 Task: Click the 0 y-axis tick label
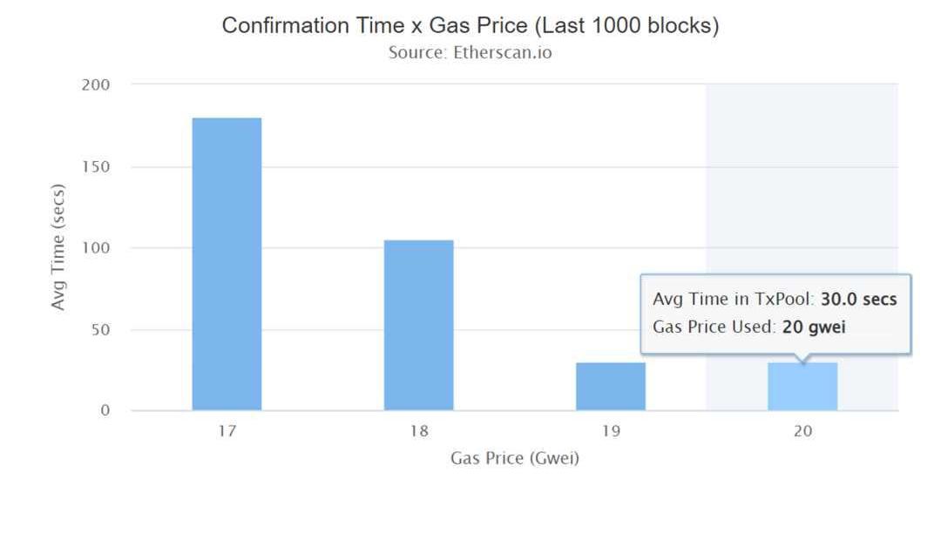click(x=105, y=410)
